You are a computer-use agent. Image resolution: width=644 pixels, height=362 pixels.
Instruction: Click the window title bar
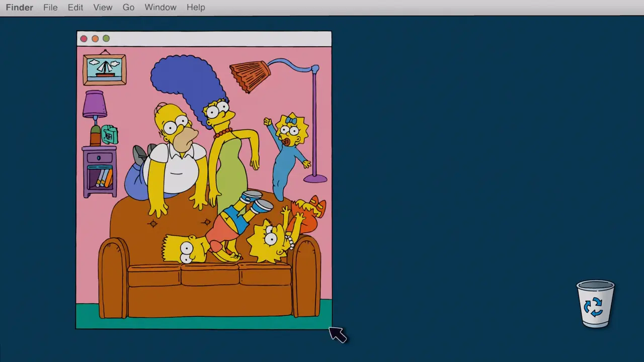pyautogui.click(x=204, y=39)
